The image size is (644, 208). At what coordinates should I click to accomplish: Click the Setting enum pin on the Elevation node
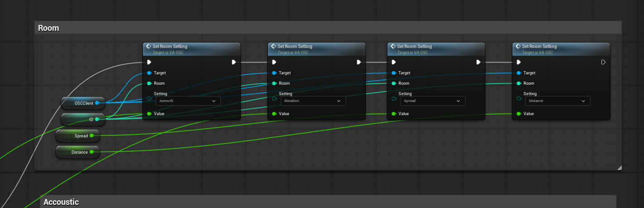274,98
